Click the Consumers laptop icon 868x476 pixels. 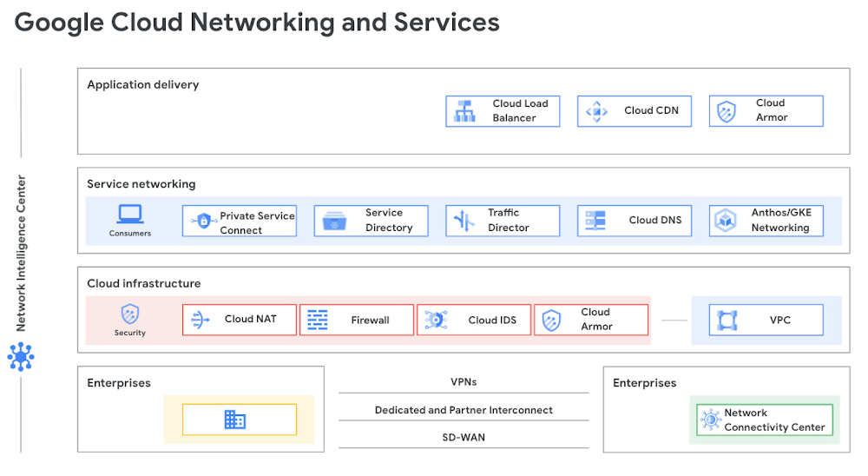pos(130,214)
